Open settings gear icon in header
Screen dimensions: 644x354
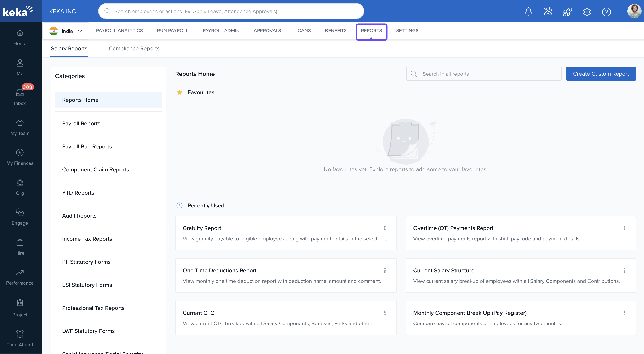[x=587, y=12]
